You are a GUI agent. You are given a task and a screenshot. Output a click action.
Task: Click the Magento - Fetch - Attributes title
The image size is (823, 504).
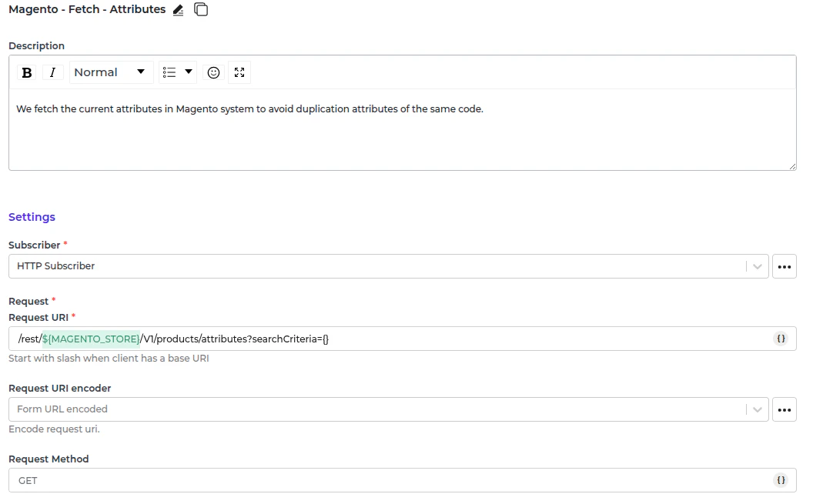tap(87, 9)
